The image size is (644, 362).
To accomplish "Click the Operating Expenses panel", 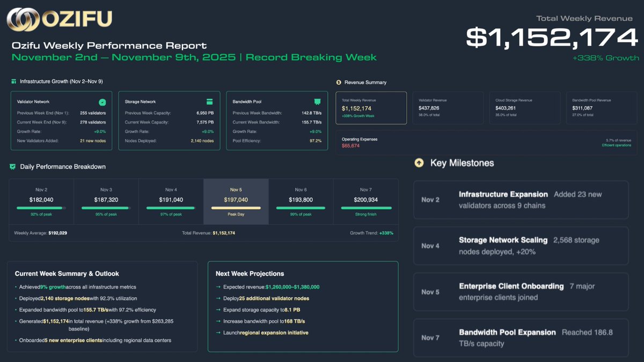I will pos(486,142).
